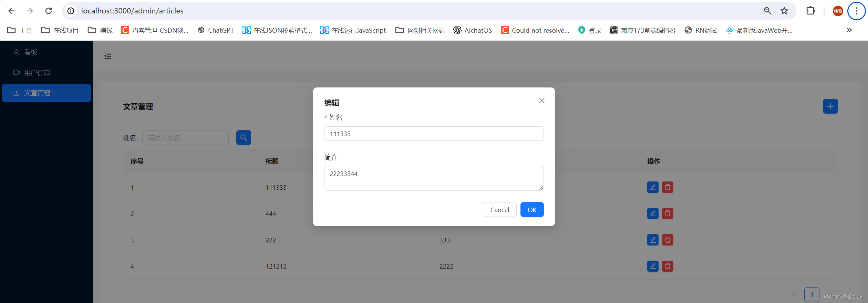Click the browser back arrow

11,11
